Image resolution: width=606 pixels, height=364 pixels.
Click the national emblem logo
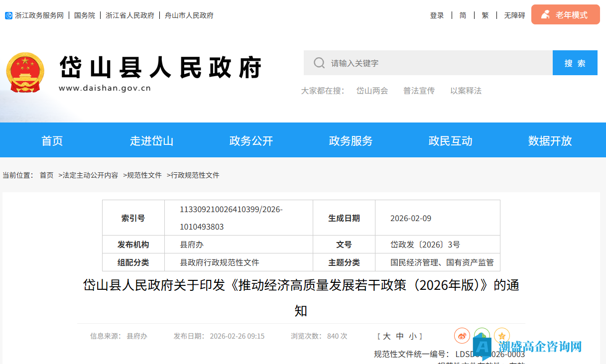coord(25,73)
